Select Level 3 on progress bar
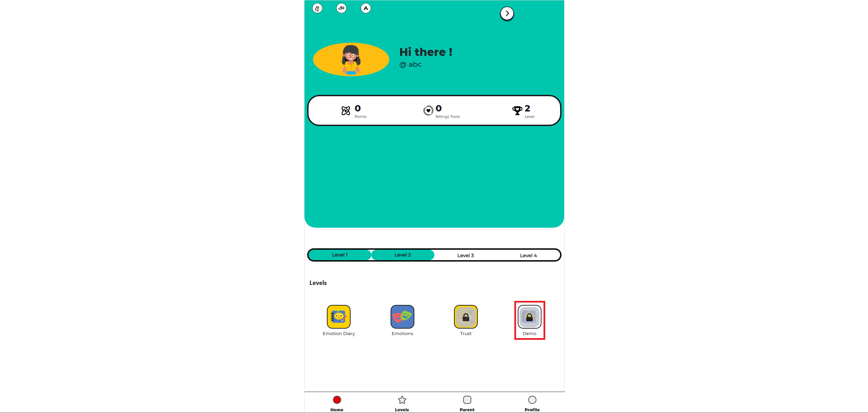The image size is (868, 413). click(465, 255)
